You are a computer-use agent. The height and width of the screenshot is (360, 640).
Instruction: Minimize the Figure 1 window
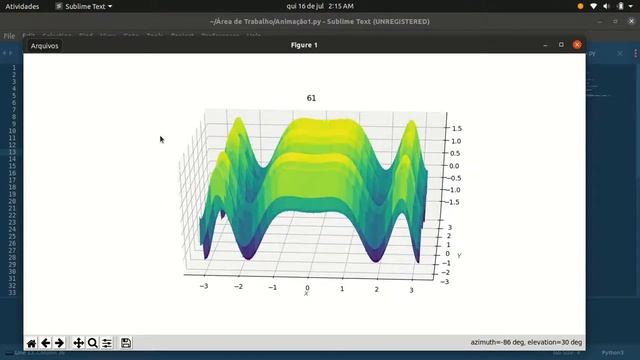click(545, 45)
